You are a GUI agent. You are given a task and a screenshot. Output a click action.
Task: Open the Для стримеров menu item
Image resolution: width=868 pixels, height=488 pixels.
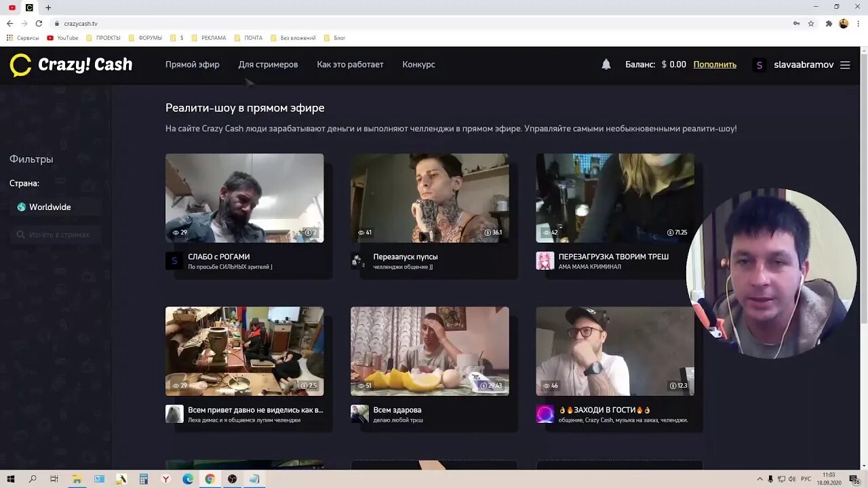pyautogui.click(x=268, y=64)
